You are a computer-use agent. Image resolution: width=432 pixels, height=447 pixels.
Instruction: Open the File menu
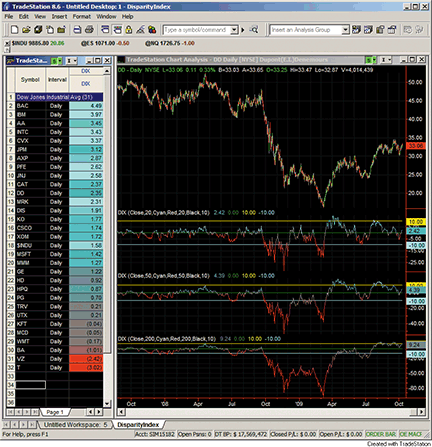click(x=9, y=16)
